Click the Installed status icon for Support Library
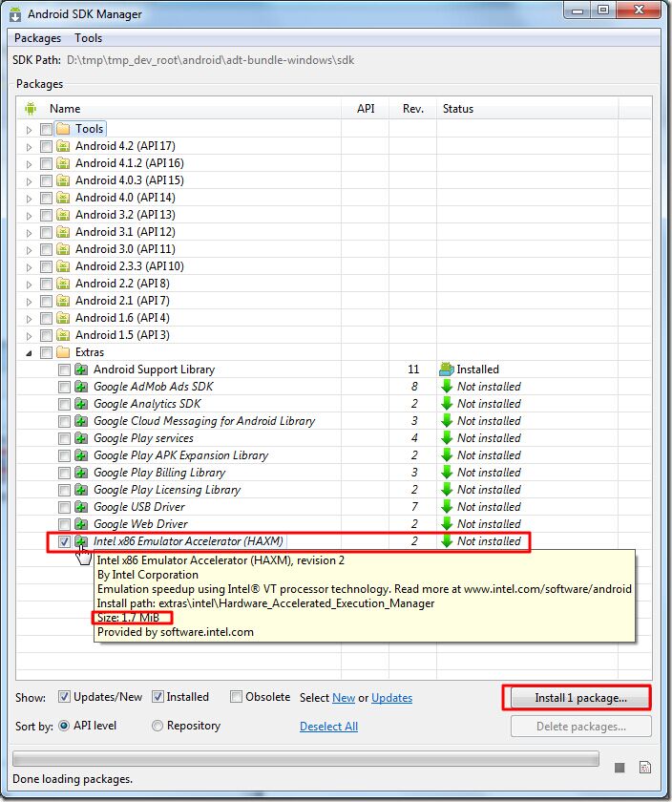Screen dimensions: 672x802 pyautogui.click(x=447, y=369)
